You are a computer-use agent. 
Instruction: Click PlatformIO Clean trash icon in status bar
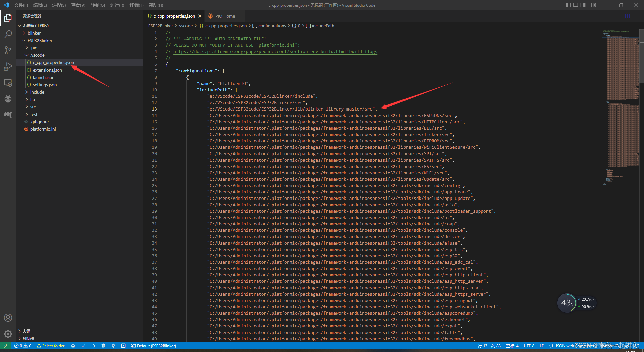tap(103, 346)
